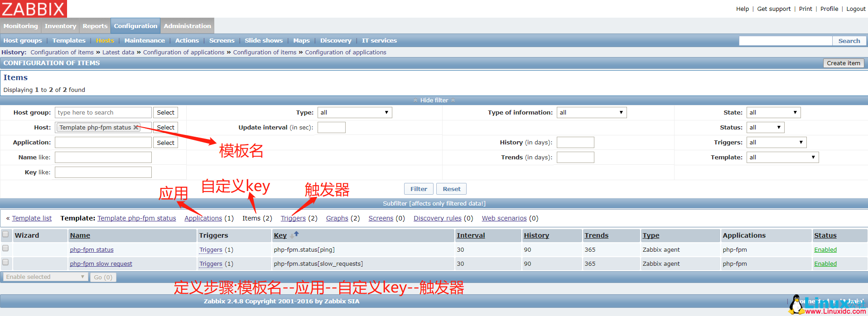Go to Actions submenu

pos(187,40)
